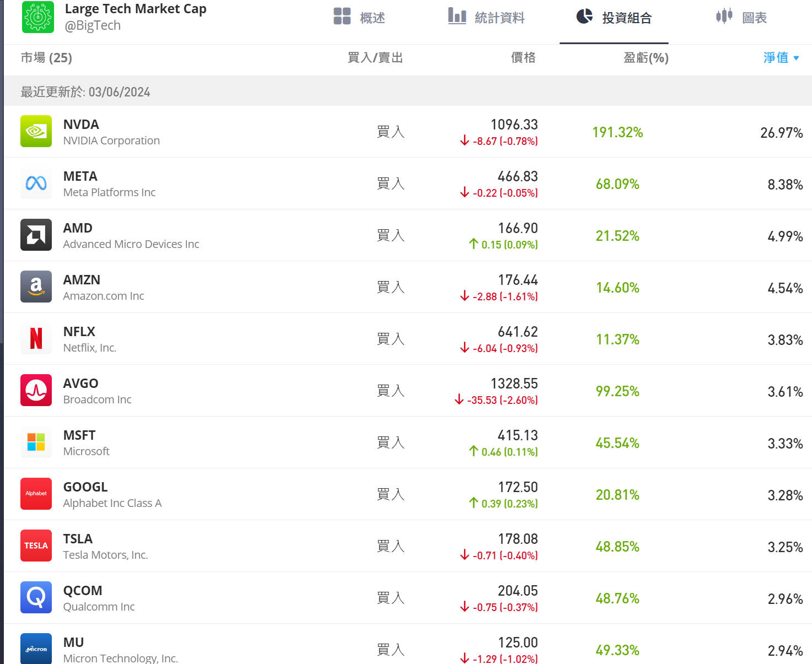Open the Micron logo icon

36,649
